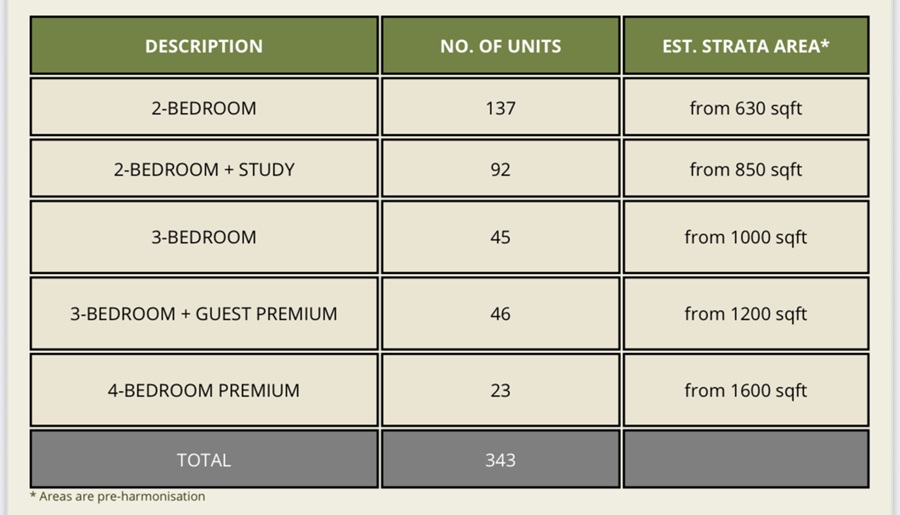
Task: Click the EST. STRATA AREA header
Action: point(745,46)
